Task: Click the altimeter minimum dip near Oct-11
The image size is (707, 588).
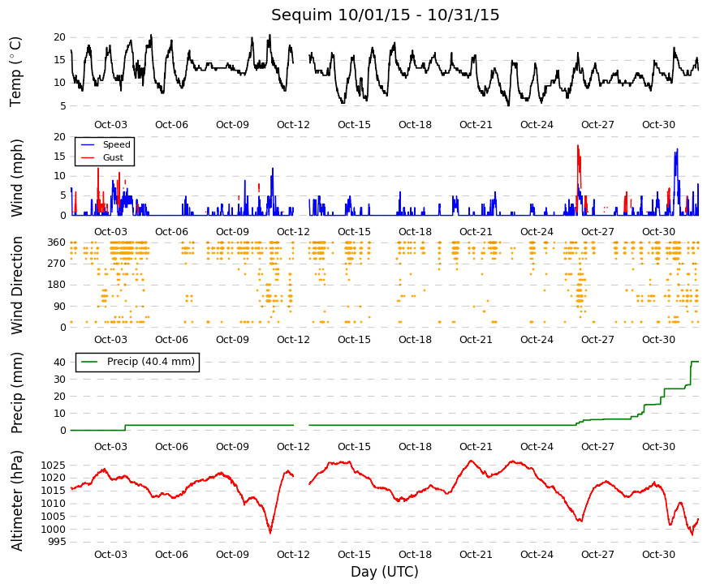Action: [x=270, y=533]
